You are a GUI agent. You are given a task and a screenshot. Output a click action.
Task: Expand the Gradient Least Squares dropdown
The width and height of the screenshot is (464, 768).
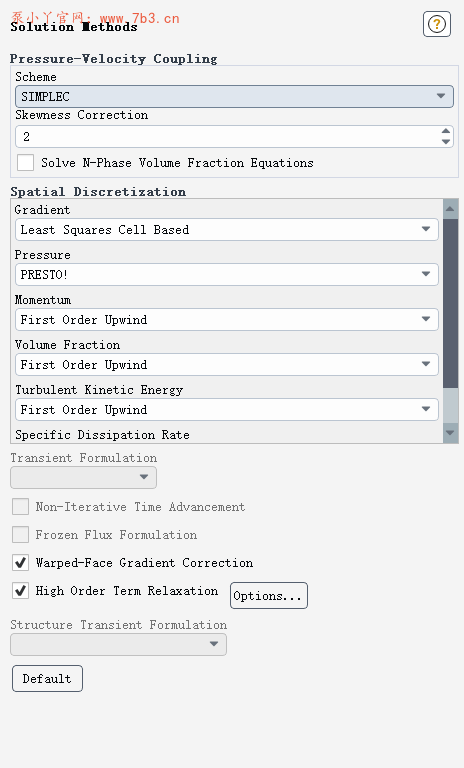tap(227, 230)
